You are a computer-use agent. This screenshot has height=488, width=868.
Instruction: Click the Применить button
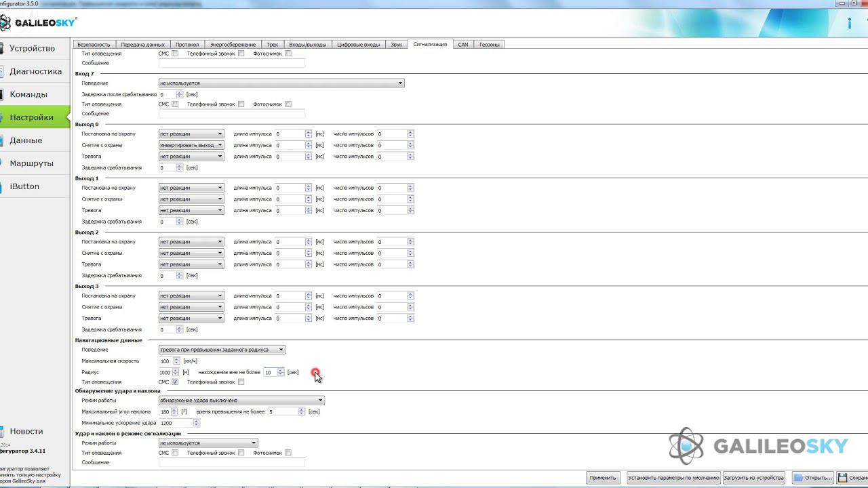603,478
